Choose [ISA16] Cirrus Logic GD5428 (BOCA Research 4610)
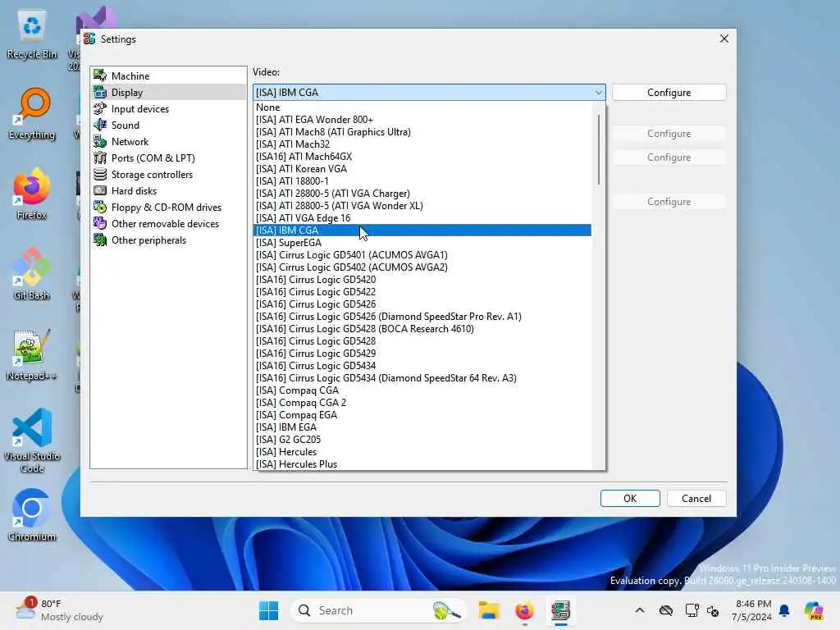Viewport: 840px width, 630px height. [422, 329]
